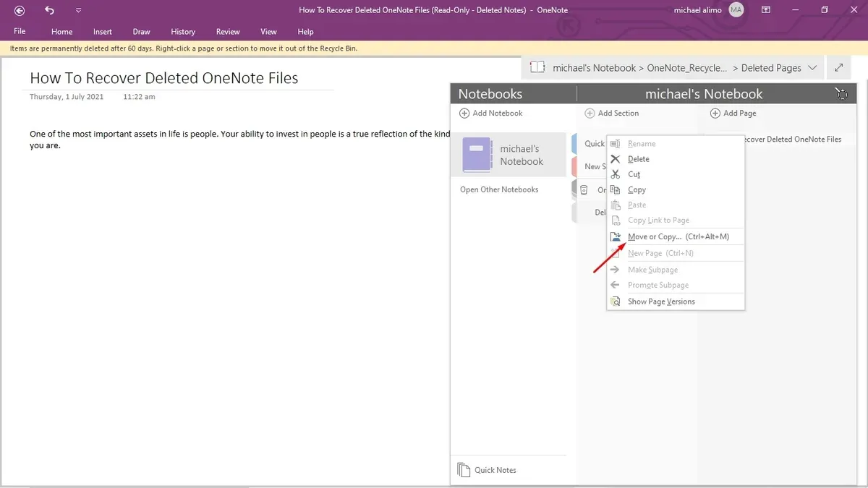Click Copy Link to Page menu entry
Viewport: 868px width, 488px height.
tap(676, 220)
